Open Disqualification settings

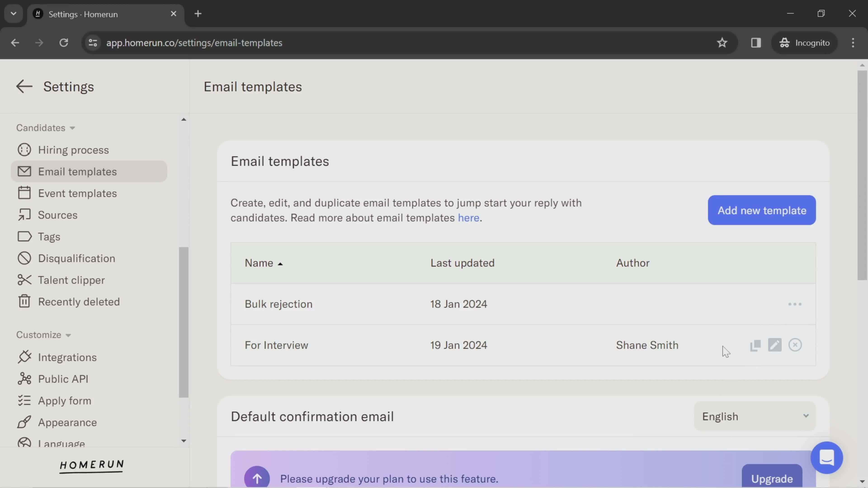76,258
